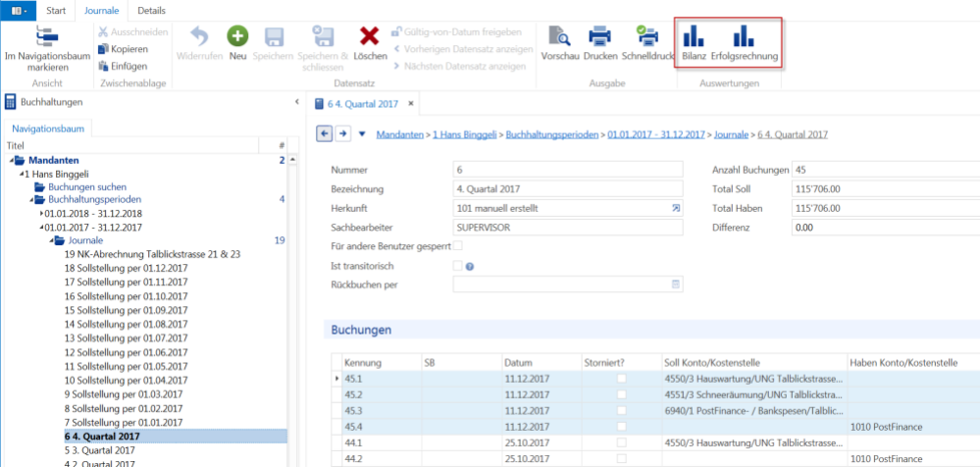The width and height of the screenshot is (980, 467).
Task: Switch to the Start ribbon tab
Action: click(56, 11)
